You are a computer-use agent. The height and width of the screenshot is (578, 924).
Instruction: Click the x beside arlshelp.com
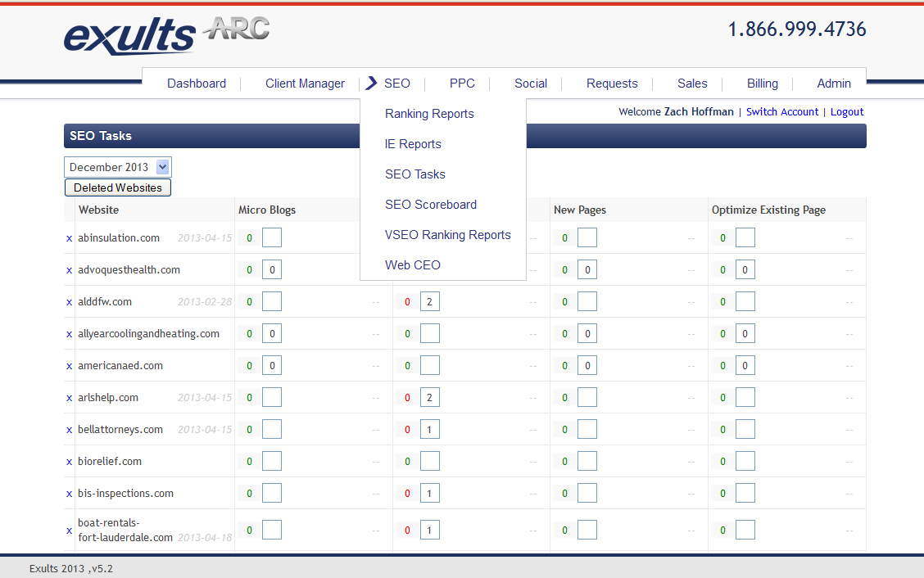point(69,398)
